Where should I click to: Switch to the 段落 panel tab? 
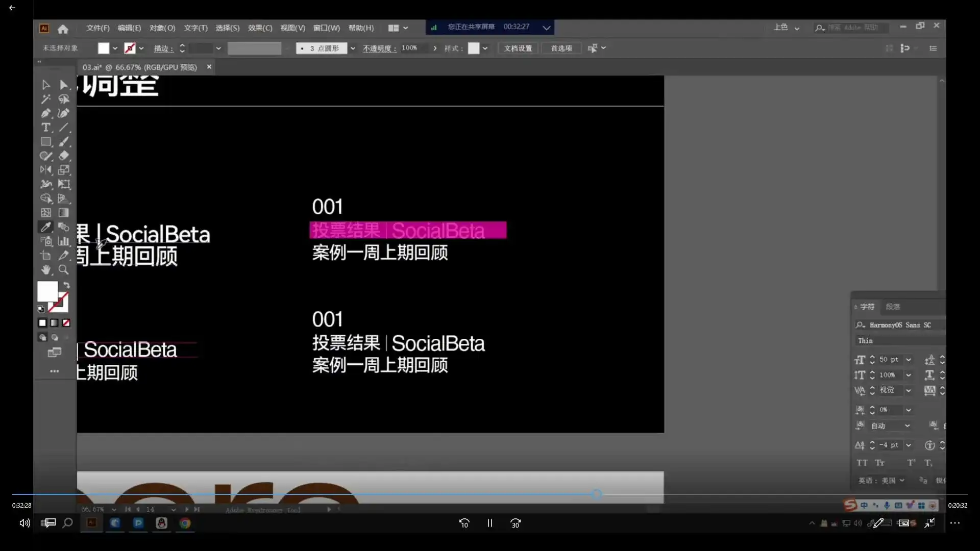point(893,307)
